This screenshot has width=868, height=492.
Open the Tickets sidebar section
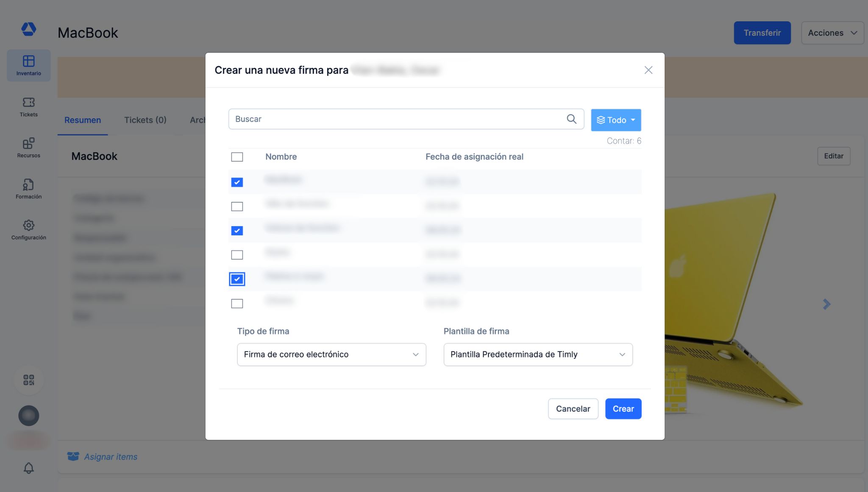pos(28,107)
